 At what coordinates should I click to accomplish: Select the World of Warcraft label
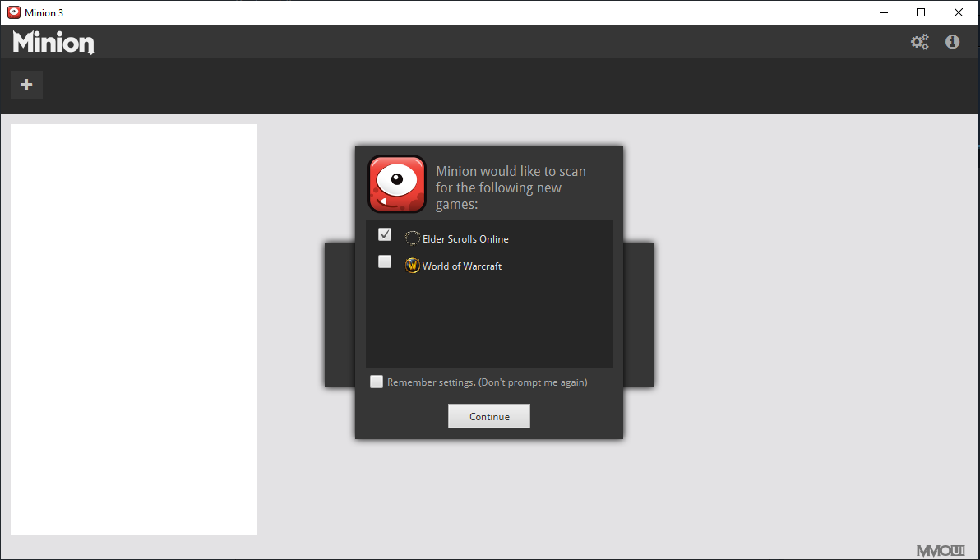point(462,266)
